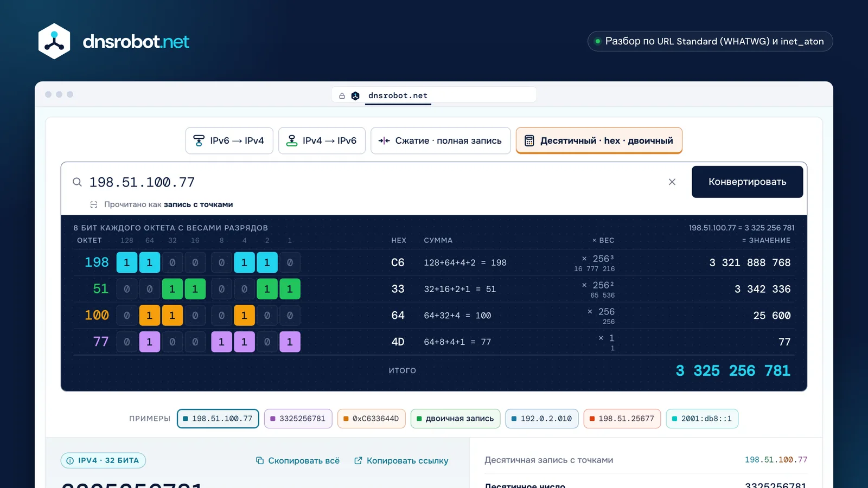Choose the 3325256781 example chip
The width and height of the screenshot is (868, 488).
point(298,419)
